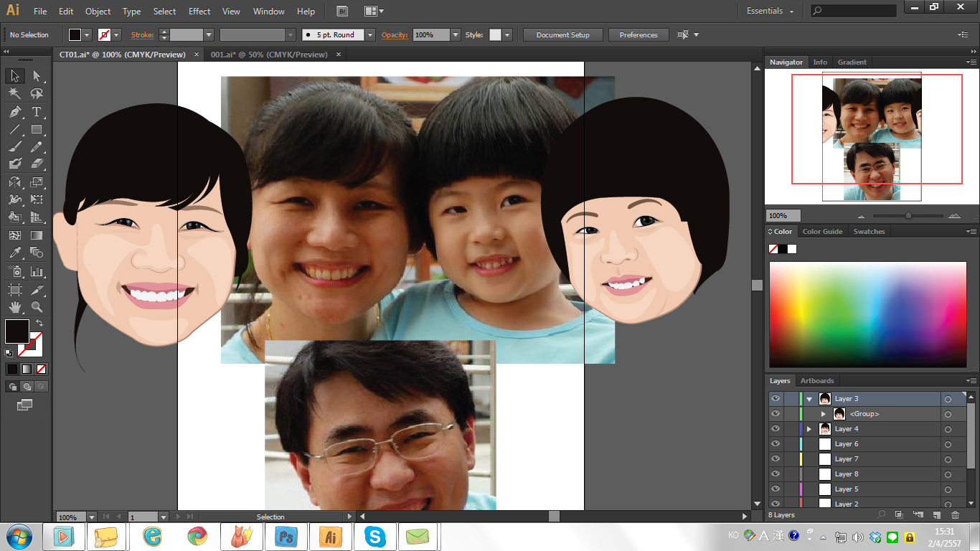980x551 pixels.
Task: Activate the Eyedropper tool
Action: tap(15, 253)
